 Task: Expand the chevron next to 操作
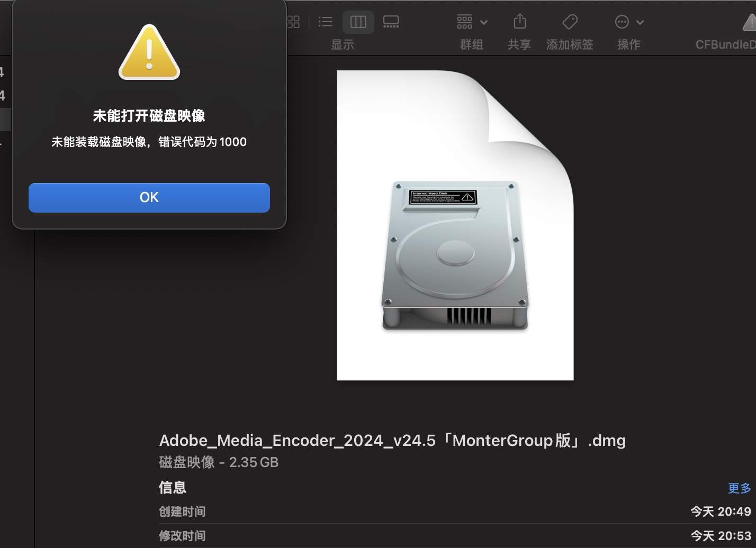(640, 22)
